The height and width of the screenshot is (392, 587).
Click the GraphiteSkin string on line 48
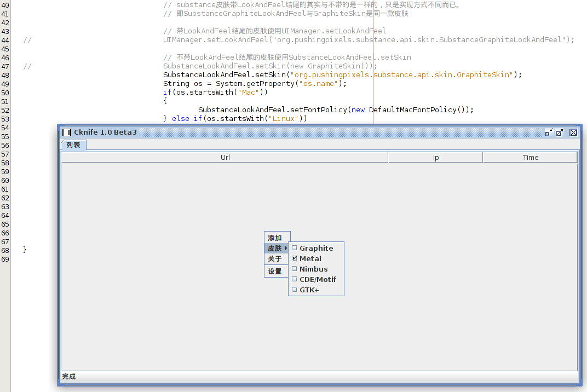coord(401,74)
